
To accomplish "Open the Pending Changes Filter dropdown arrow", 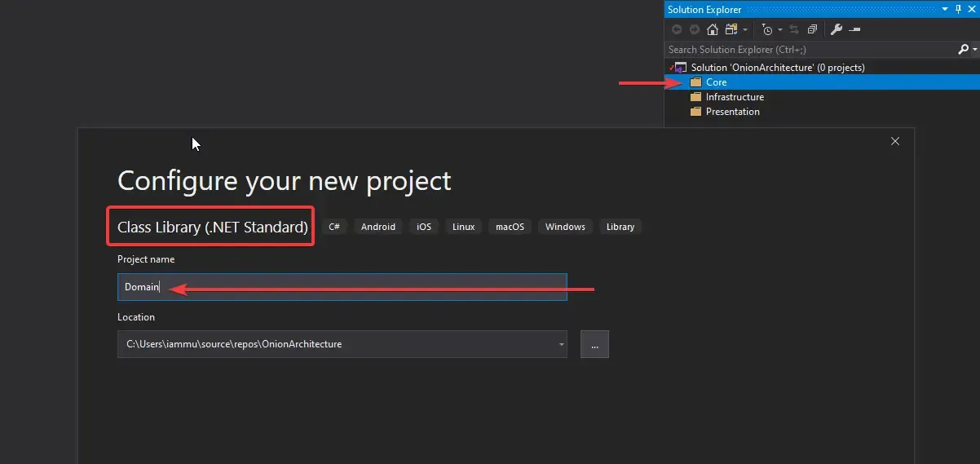I will point(780,29).
